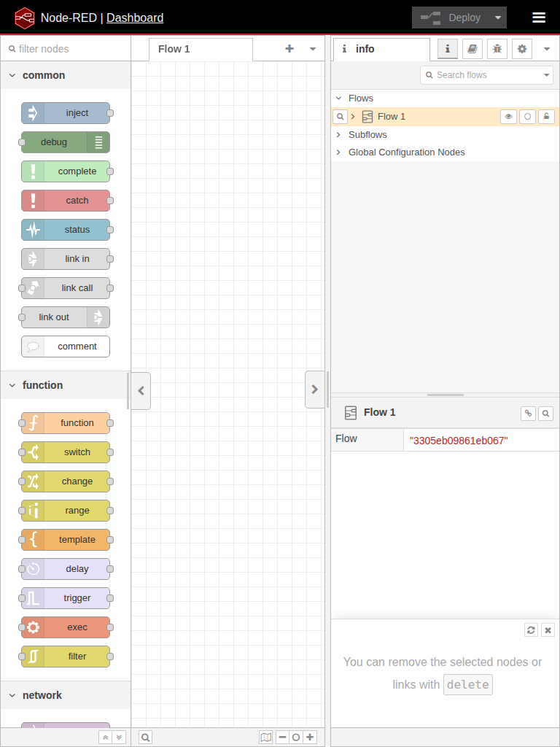
Task: Select the Flow 1 workspace tab
Action: click(x=174, y=49)
